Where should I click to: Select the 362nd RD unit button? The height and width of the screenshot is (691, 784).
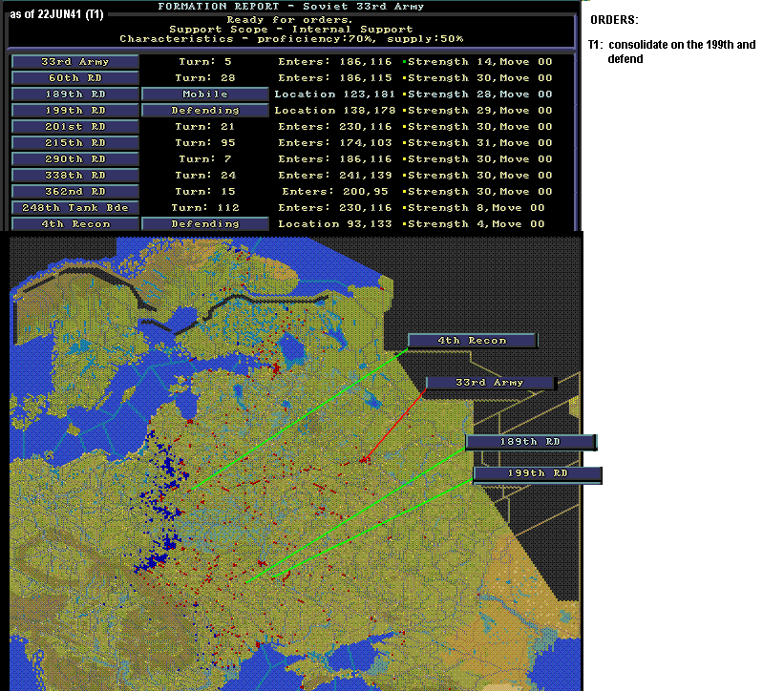(x=75, y=192)
